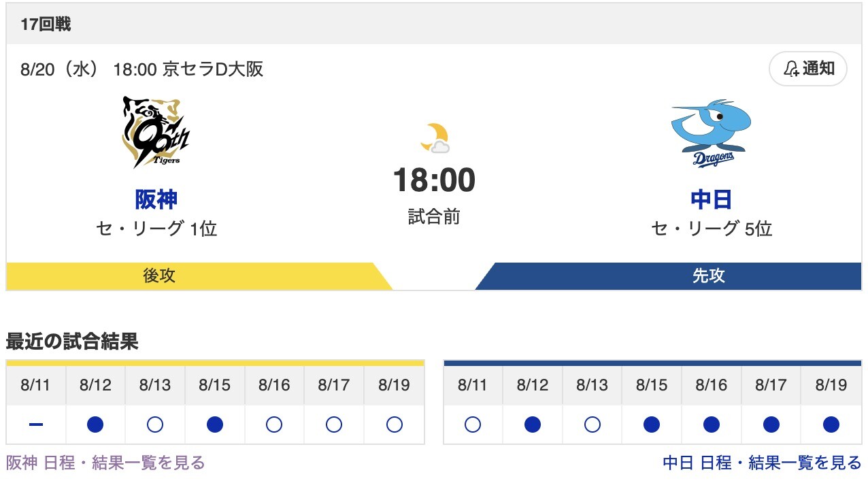Open 阪神 日程・結果一覧を見る link
This screenshot has height=483, width=868.
(105, 463)
